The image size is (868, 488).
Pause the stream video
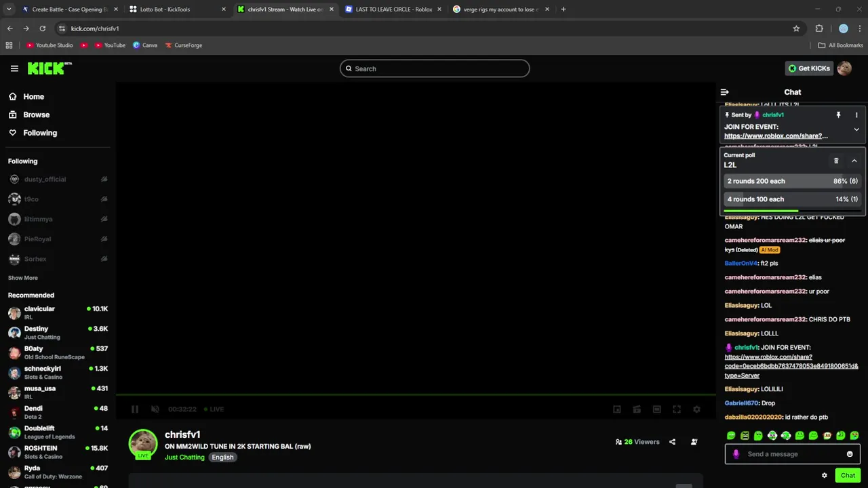(135, 409)
